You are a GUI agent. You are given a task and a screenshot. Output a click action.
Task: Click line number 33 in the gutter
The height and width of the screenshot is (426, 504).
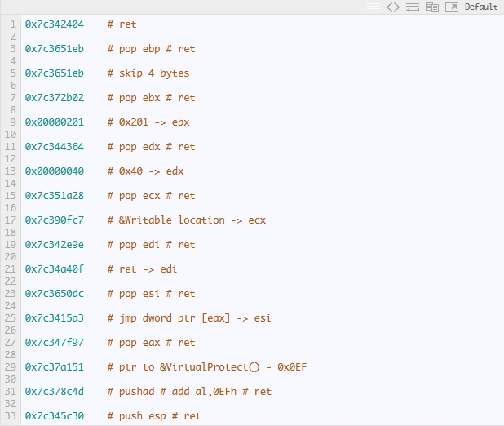coord(11,415)
